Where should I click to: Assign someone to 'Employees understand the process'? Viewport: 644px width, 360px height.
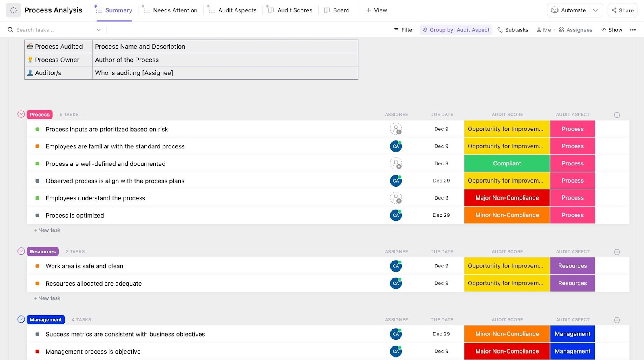point(396,198)
